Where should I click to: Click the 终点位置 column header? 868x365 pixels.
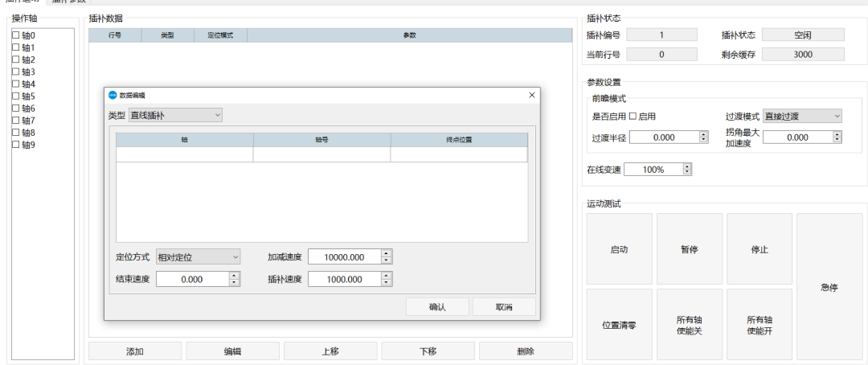point(459,139)
